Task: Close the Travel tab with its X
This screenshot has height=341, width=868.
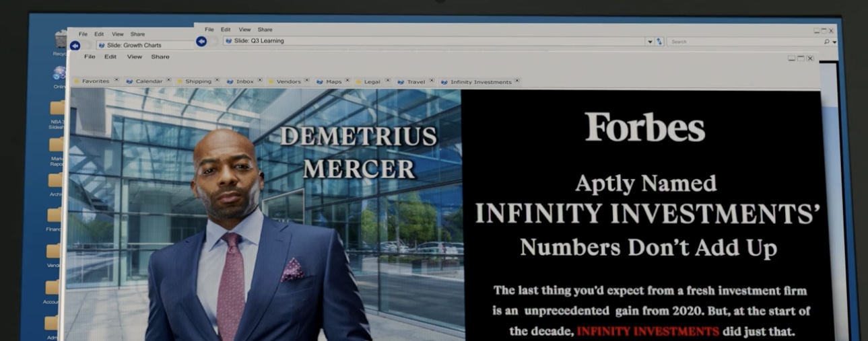Action: tap(432, 80)
